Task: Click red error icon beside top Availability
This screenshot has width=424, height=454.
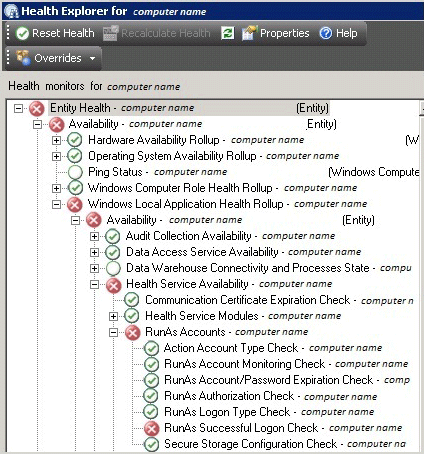Action: (56, 125)
